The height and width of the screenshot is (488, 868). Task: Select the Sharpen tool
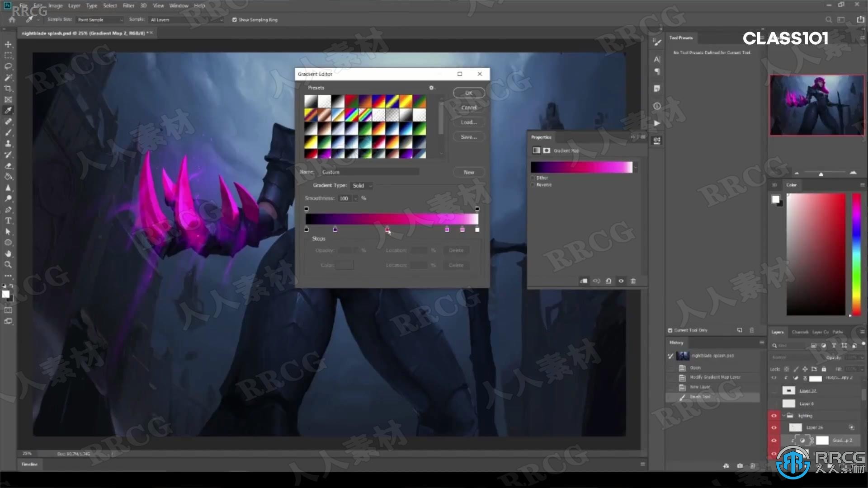8,188
